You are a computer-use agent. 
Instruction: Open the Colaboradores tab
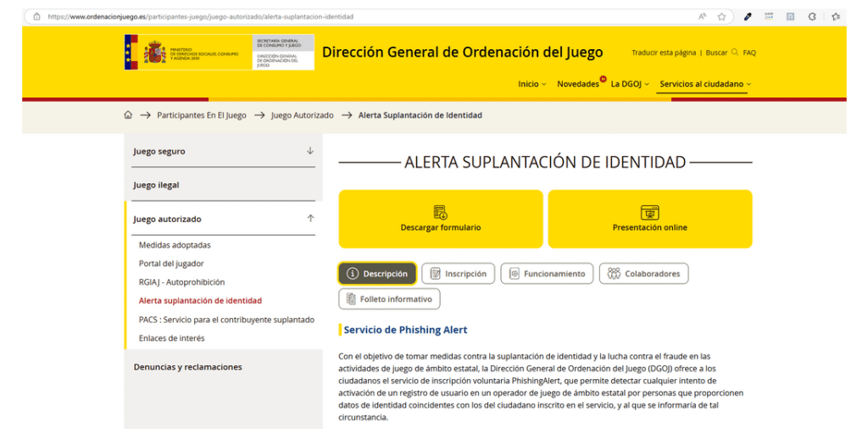(643, 274)
